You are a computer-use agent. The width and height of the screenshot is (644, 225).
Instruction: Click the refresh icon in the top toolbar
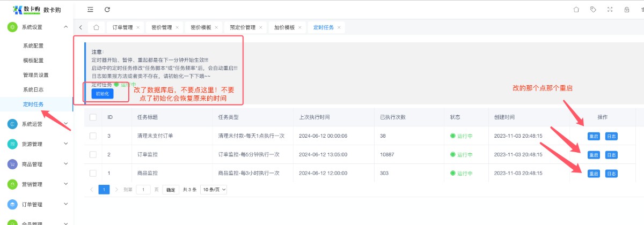point(107,10)
